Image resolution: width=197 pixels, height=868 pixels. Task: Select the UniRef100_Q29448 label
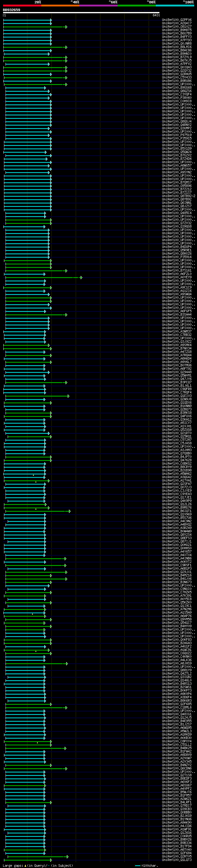coord(177,372)
